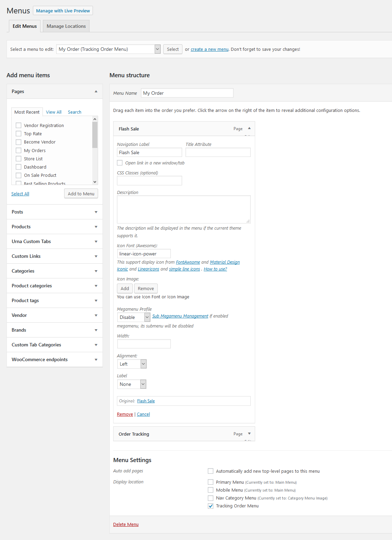Expand the Product tags panel
392x540 pixels.
coord(55,300)
